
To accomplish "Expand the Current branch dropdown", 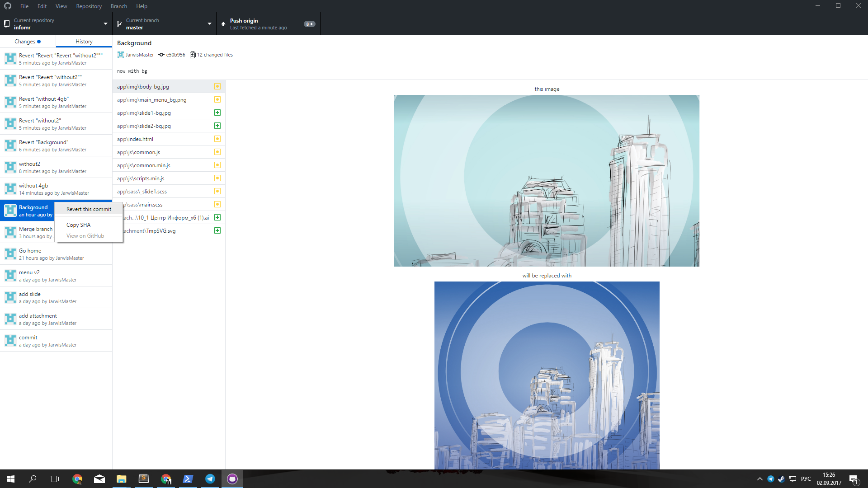I will pyautogui.click(x=164, y=24).
